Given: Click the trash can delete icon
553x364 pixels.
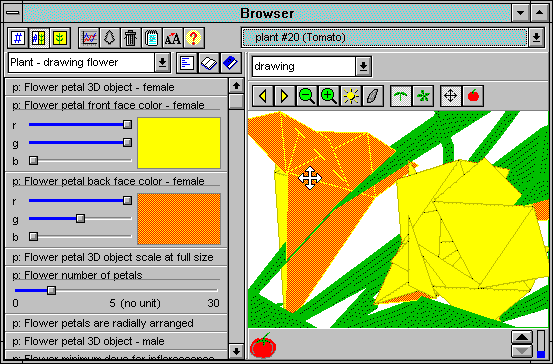Looking at the screenshot, I should (x=130, y=38).
